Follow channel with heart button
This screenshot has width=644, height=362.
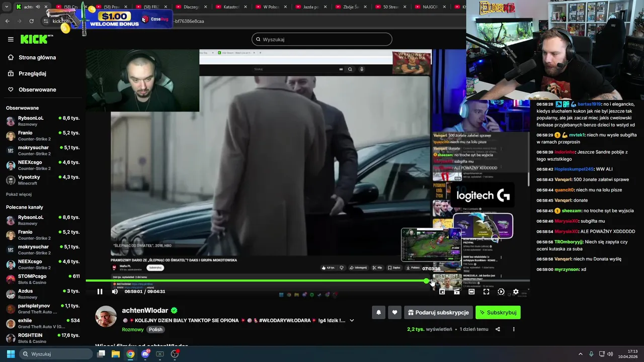394,312
